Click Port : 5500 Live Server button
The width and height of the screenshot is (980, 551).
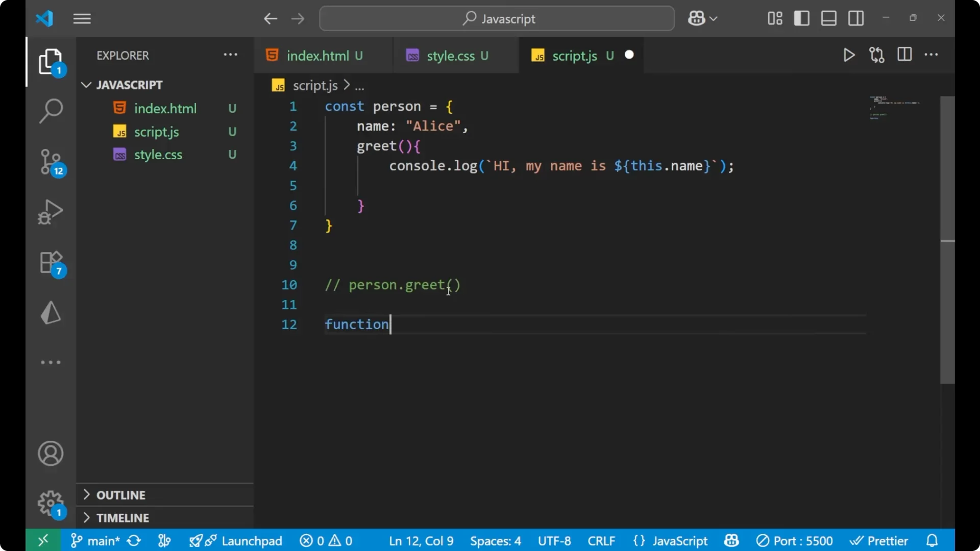(x=795, y=541)
